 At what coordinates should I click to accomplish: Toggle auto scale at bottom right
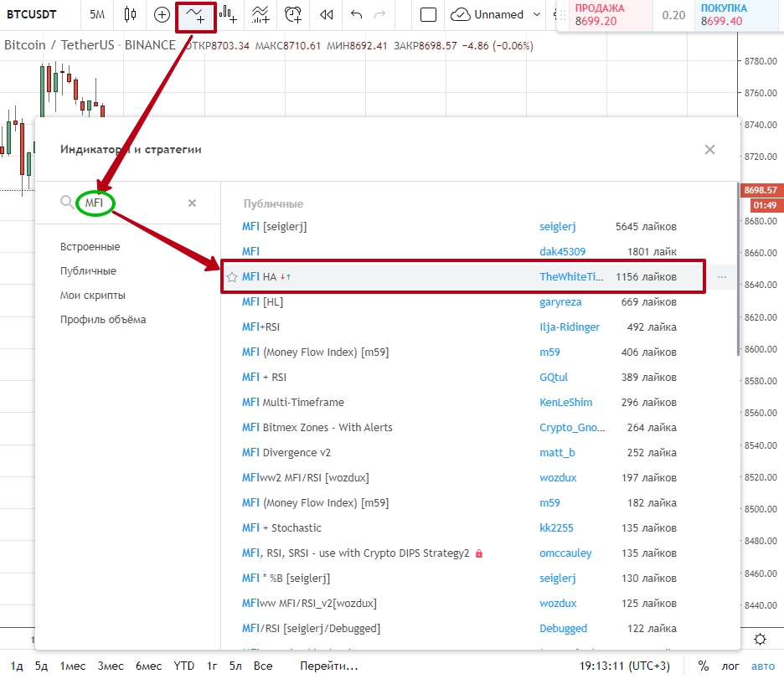point(762,666)
